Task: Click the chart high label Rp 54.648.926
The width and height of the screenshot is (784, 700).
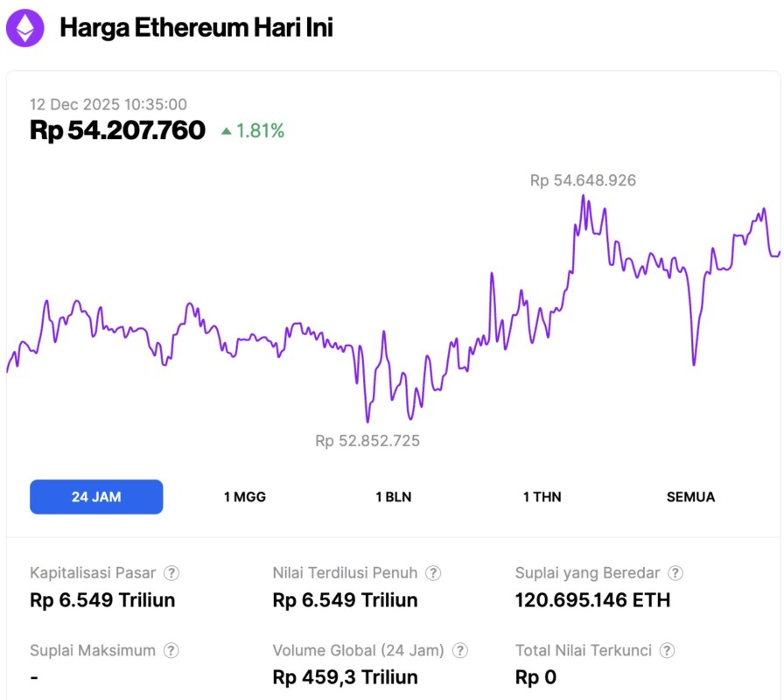Action: (583, 181)
